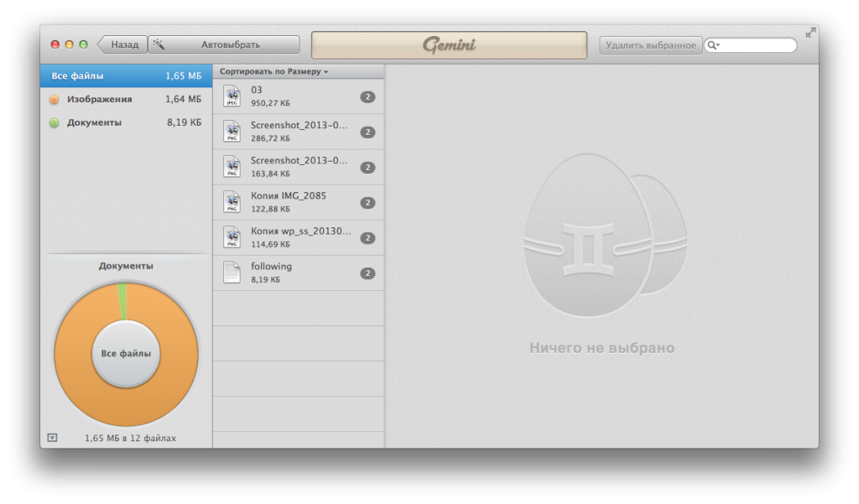Click the magic wand Auto-select icon
This screenshot has width=859, height=504.
tap(159, 44)
